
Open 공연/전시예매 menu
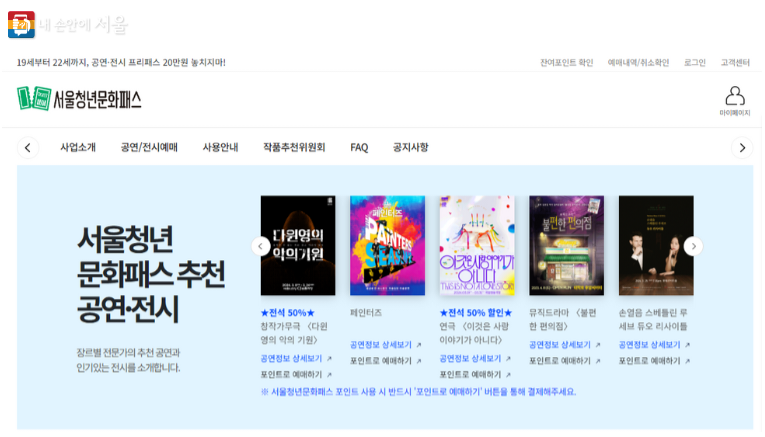pyautogui.click(x=149, y=147)
